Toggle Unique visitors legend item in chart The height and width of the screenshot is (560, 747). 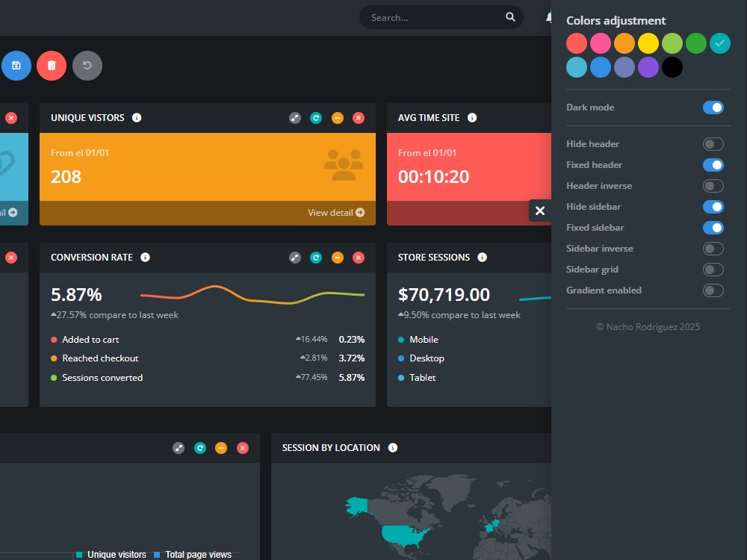coord(111,554)
